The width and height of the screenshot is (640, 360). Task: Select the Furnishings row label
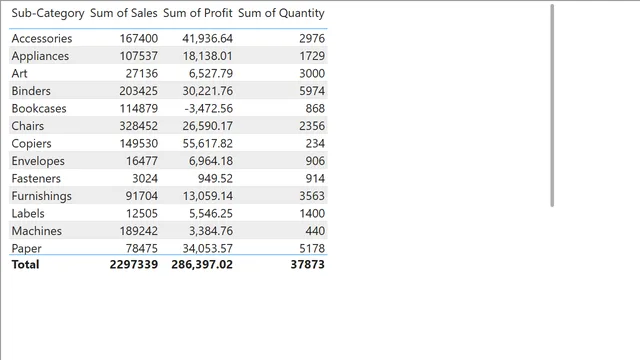coord(41,196)
